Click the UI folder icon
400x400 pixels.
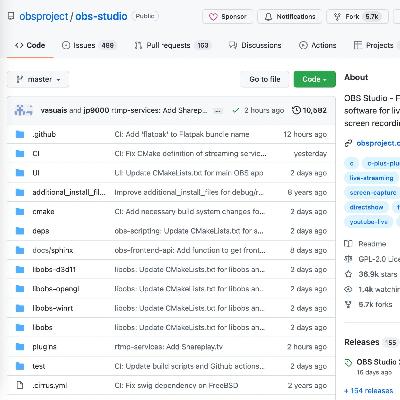tap(20, 173)
